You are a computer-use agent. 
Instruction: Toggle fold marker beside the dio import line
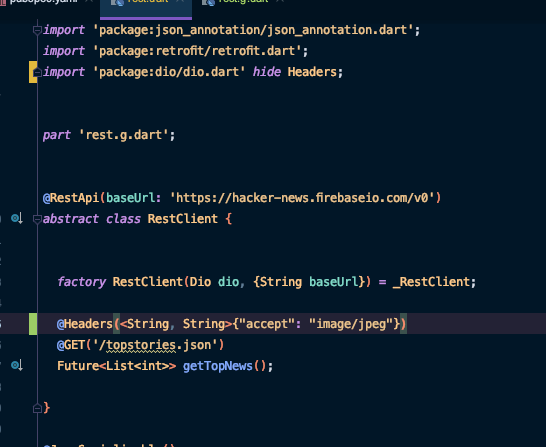click(x=37, y=72)
